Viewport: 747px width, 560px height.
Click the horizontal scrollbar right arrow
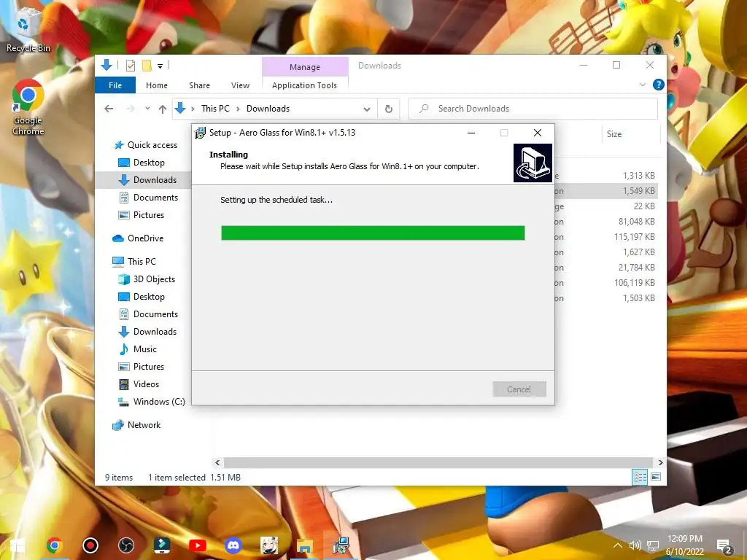click(x=660, y=462)
